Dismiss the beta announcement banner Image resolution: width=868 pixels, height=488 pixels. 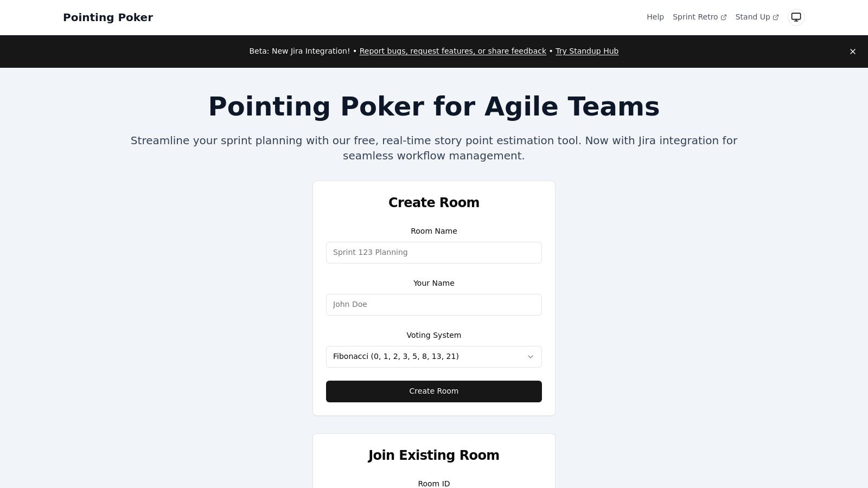point(852,52)
